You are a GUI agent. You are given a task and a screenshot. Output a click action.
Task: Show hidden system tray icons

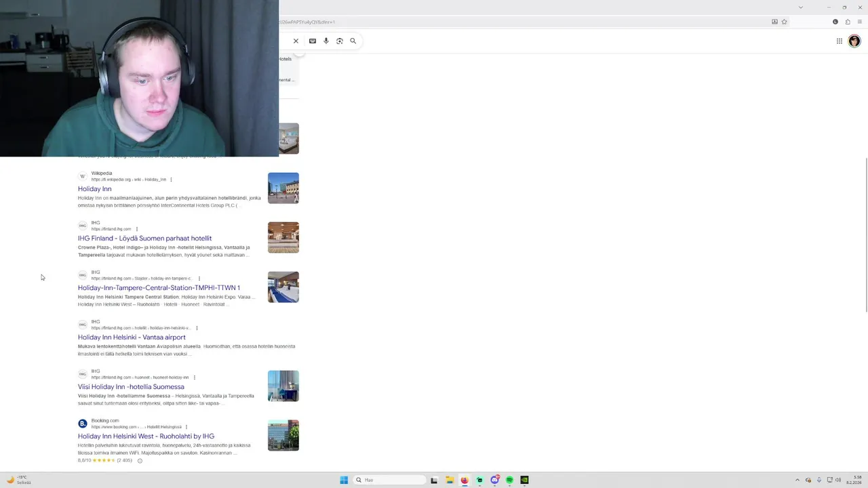tap(797, 480)
